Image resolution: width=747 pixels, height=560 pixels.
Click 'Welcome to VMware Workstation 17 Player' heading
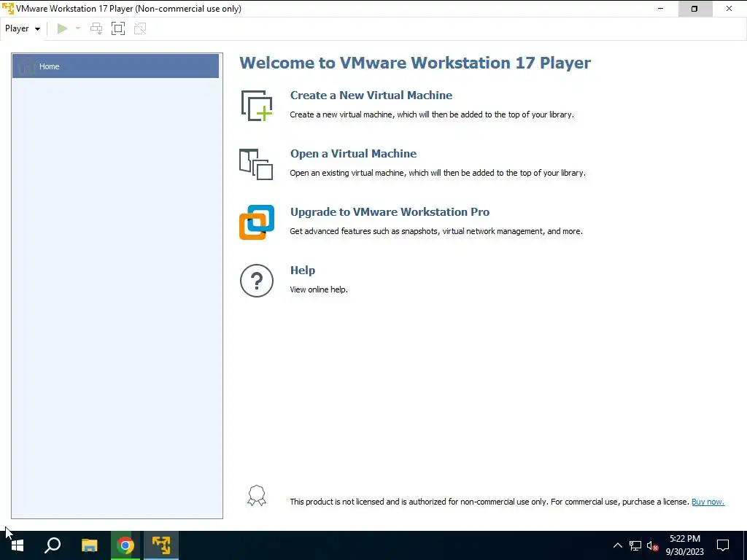[x=415, y=63]
